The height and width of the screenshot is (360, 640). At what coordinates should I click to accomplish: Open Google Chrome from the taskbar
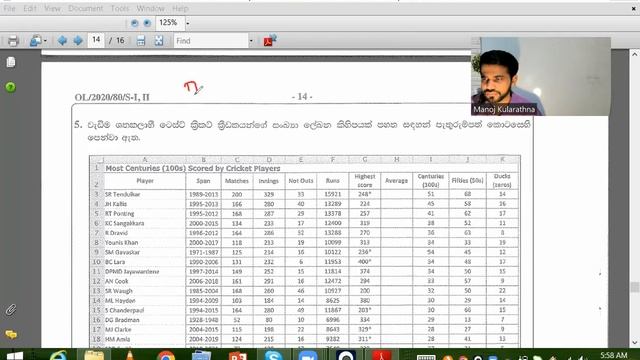tap(166, 356)
